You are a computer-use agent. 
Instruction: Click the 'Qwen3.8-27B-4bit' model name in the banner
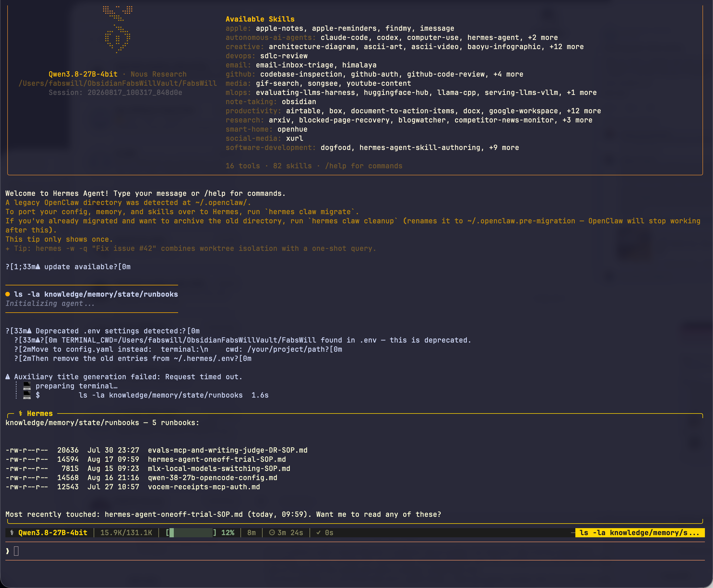(x=83, y=74)
